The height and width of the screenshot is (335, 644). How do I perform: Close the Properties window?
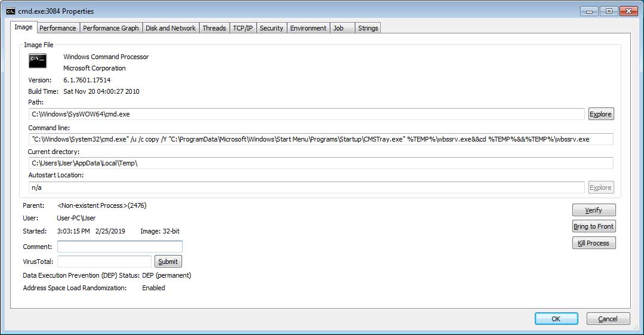pyautogui.click(x=628, y=11)
